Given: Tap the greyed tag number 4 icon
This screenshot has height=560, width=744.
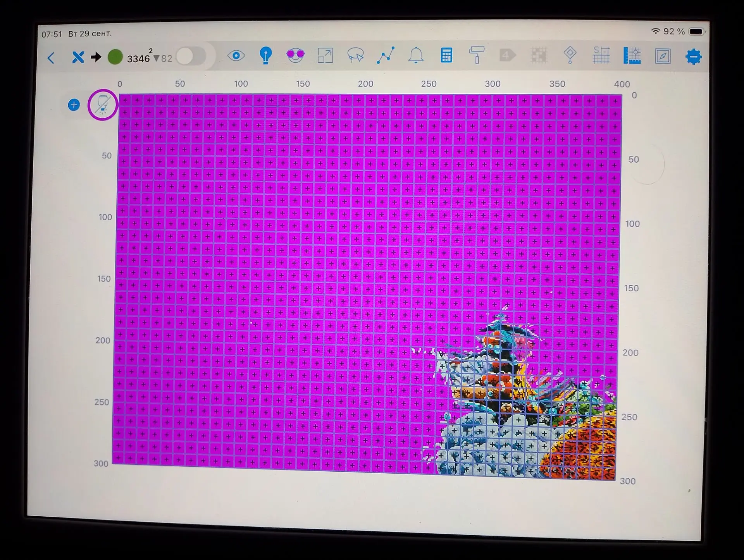Looking at the screenshot, I should pos(508,55).
